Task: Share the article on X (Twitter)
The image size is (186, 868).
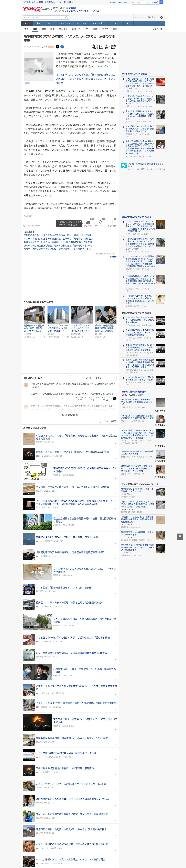Action: (57, 47)
